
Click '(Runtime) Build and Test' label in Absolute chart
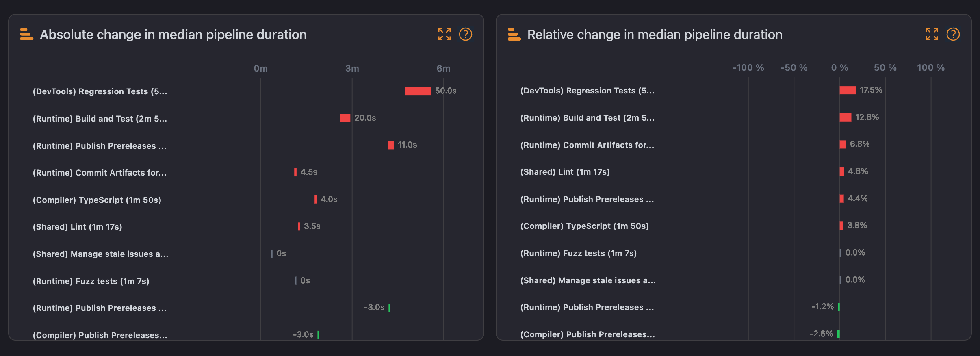100,119
